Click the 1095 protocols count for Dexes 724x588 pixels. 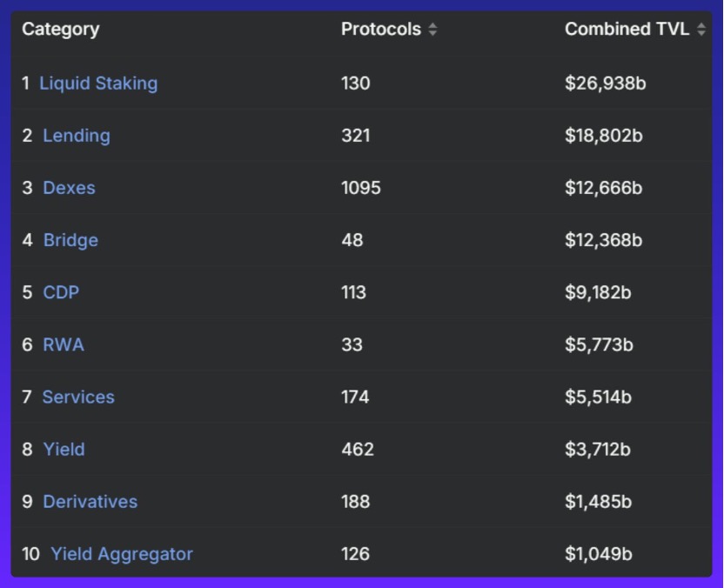coord(360,188)
